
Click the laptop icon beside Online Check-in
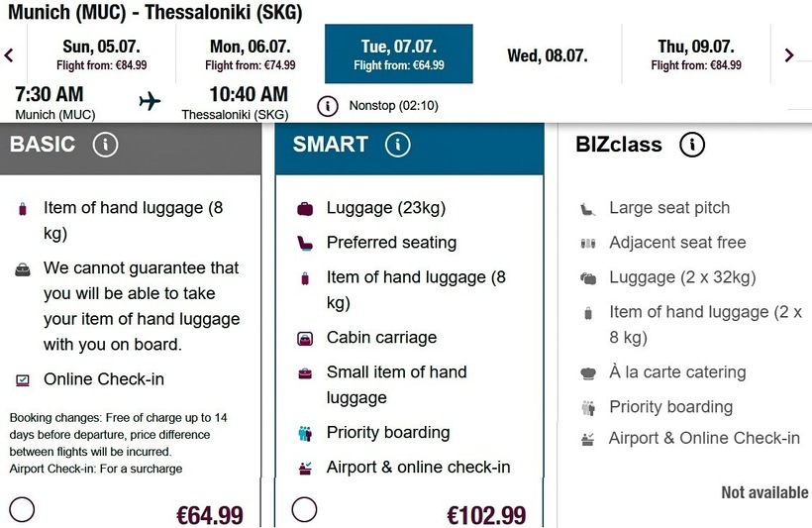click(x=23, y=379)
